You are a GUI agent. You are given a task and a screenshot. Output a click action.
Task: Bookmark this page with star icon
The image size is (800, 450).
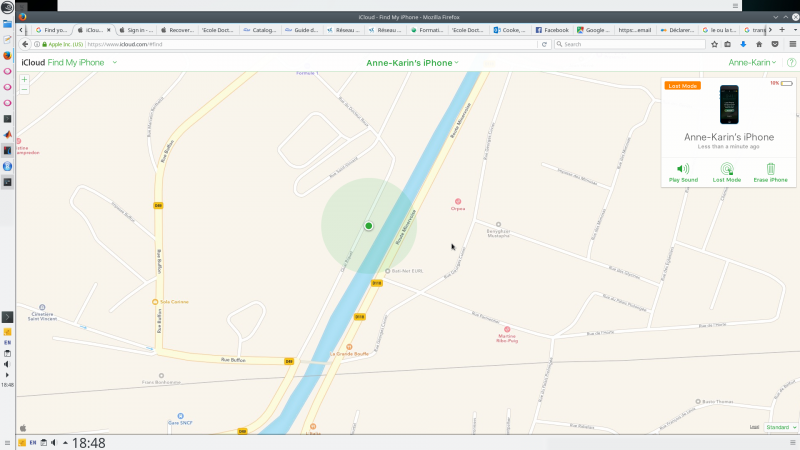714,44
